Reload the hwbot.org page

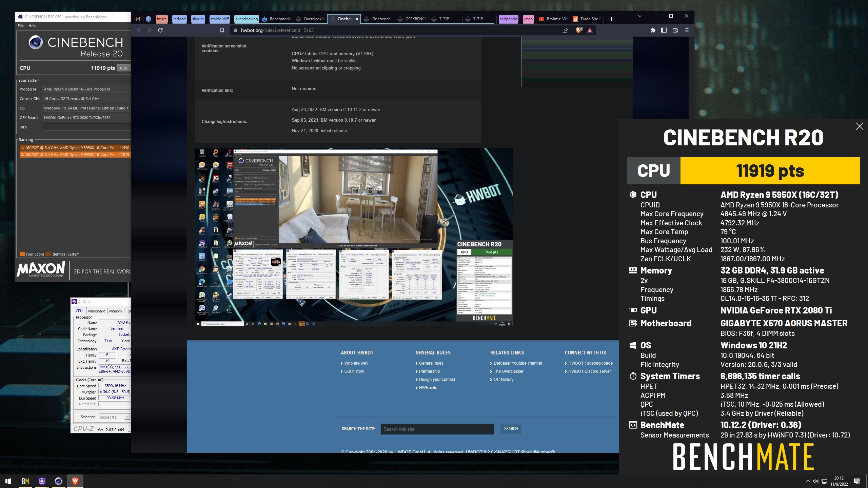[x=160, y=30]
